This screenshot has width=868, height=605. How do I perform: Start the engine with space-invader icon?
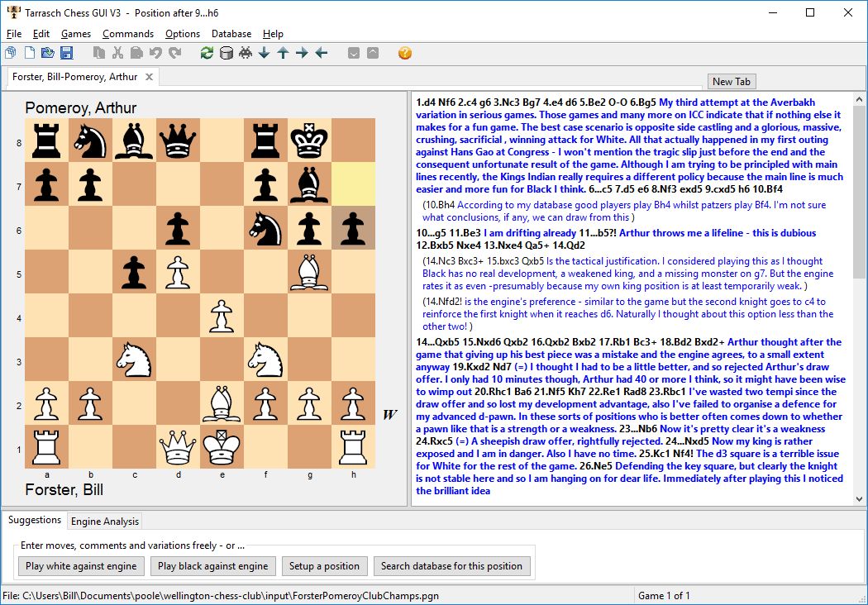(246, 53)
